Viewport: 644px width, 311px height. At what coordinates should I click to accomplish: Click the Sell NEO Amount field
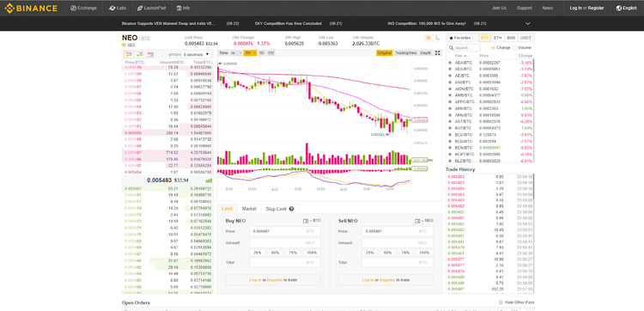[398, 243]
